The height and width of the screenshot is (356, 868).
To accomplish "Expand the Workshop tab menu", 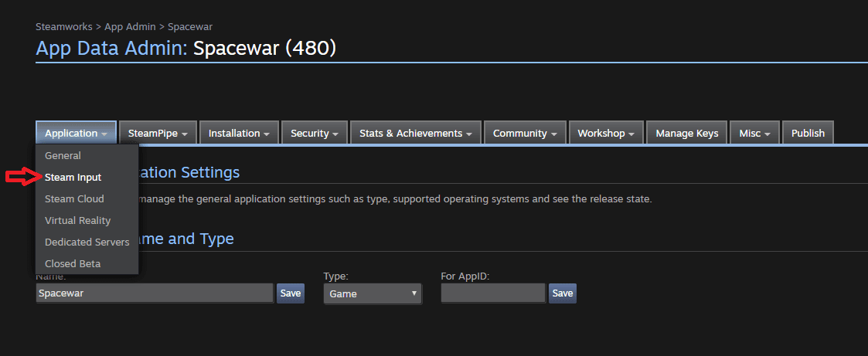I will click(606, 133).
